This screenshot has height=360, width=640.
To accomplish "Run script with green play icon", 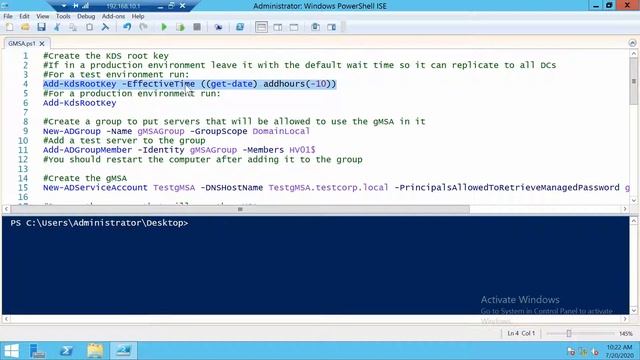I will [x=164, y=27].
